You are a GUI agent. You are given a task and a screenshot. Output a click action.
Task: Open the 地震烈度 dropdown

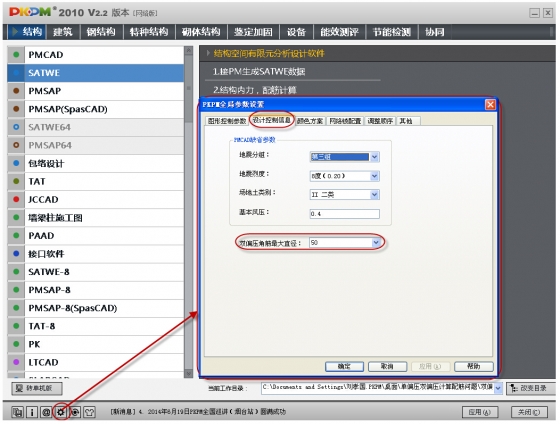[374, 176]
